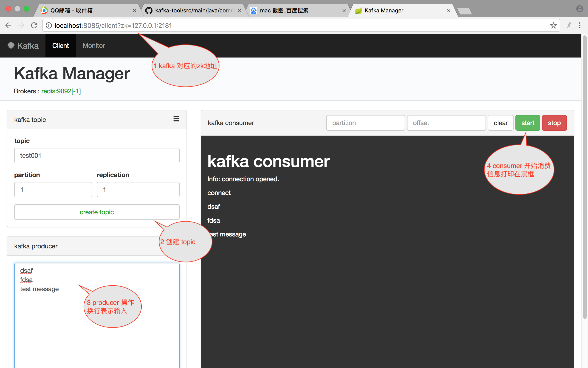
Task: Open the Client nav item
Action: coord(60,46)
